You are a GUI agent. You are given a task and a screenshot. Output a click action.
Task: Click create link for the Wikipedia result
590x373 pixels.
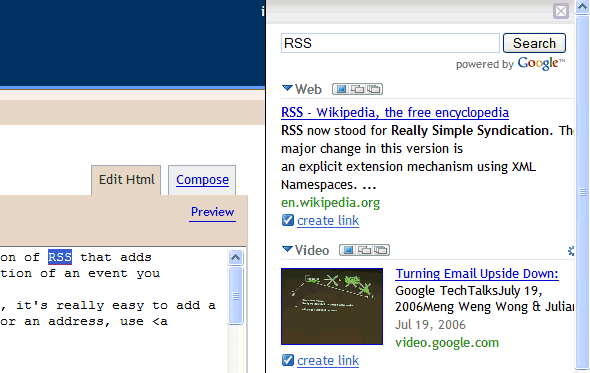pos(328,221)
